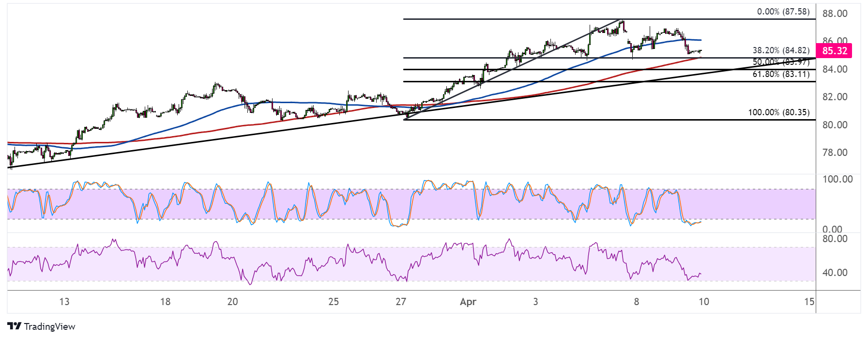Click the 80.00 price axis label
The height and width of the screenshot is (339, 868).
pos(835,125)
